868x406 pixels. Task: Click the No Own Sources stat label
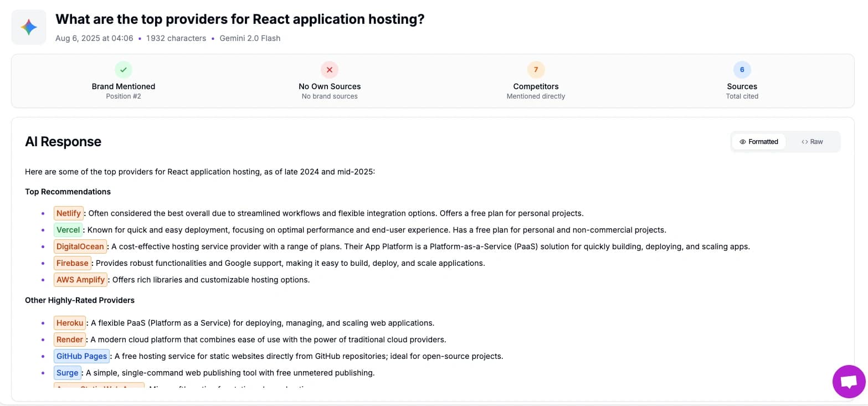point(330,86)
